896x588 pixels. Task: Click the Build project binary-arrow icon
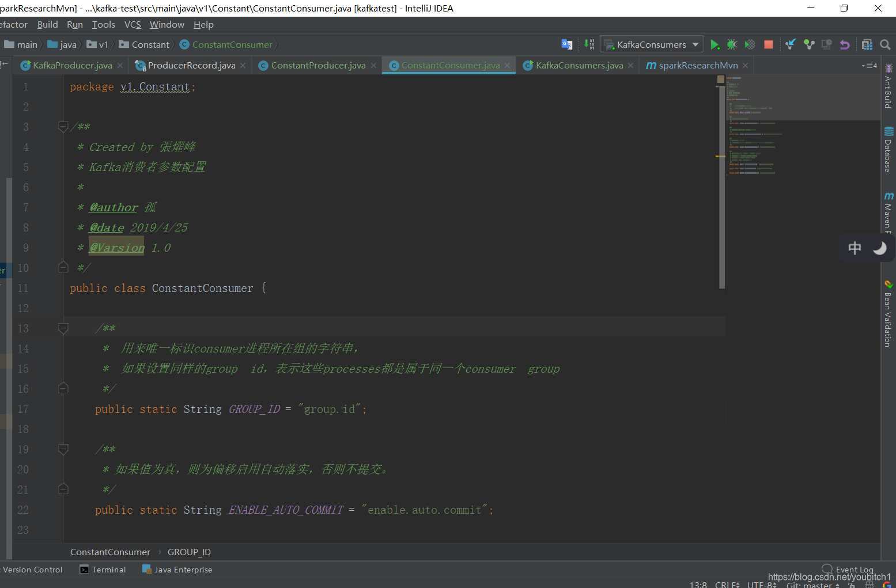point(589,44)
